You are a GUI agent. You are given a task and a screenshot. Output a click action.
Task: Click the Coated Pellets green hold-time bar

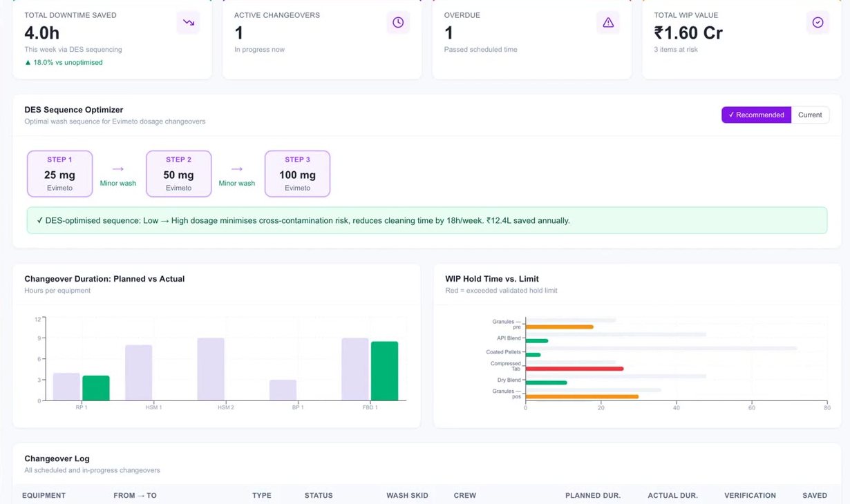click(533, 355)
